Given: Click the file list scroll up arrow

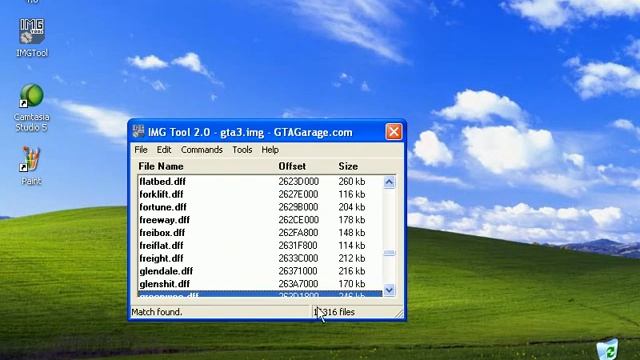Looking at the screenshot, I should tap(389, 182).
